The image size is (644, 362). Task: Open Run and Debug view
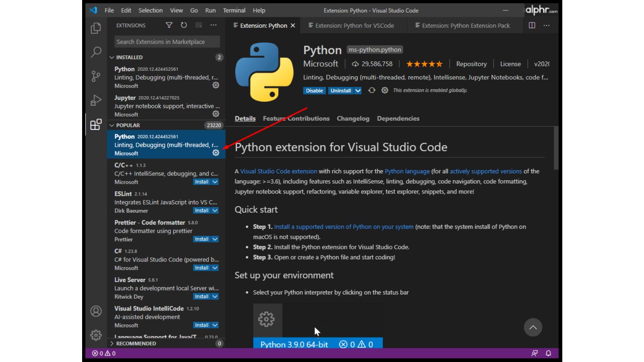click(96, 100)
